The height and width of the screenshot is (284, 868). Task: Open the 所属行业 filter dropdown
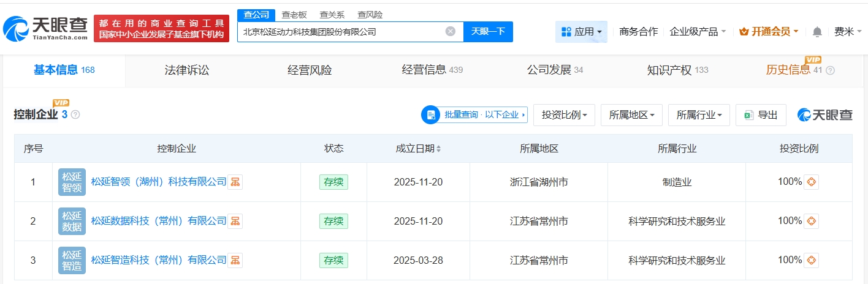[x=699, y=115]
